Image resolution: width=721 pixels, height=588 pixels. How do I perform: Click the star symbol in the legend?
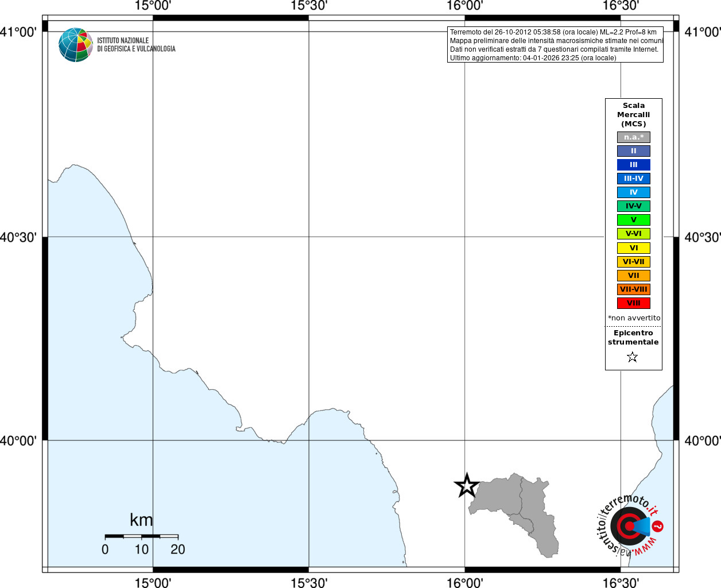click(x=633, y=357)
